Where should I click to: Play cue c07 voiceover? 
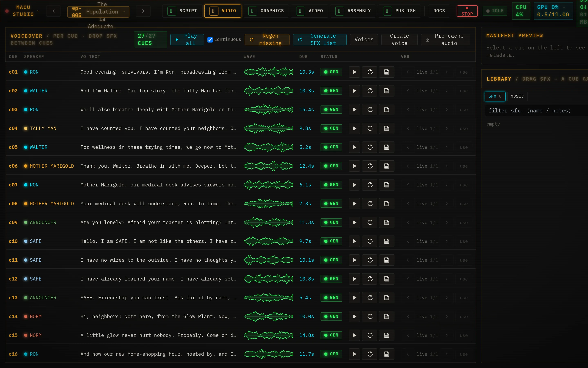(x=354, y=185)
